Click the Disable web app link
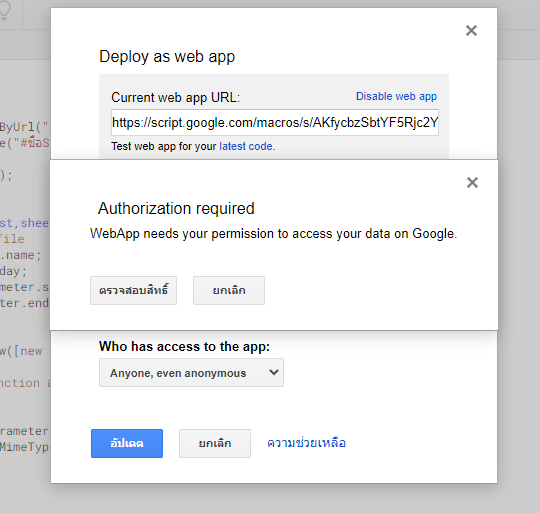This screenshot has width=540, height=513. [x=396, y=96]
